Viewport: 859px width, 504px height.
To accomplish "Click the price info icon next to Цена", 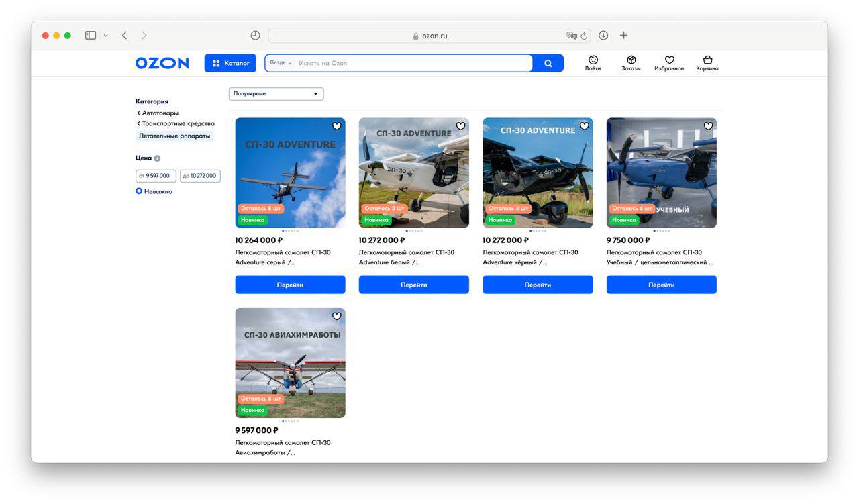I will coord(157,159).
